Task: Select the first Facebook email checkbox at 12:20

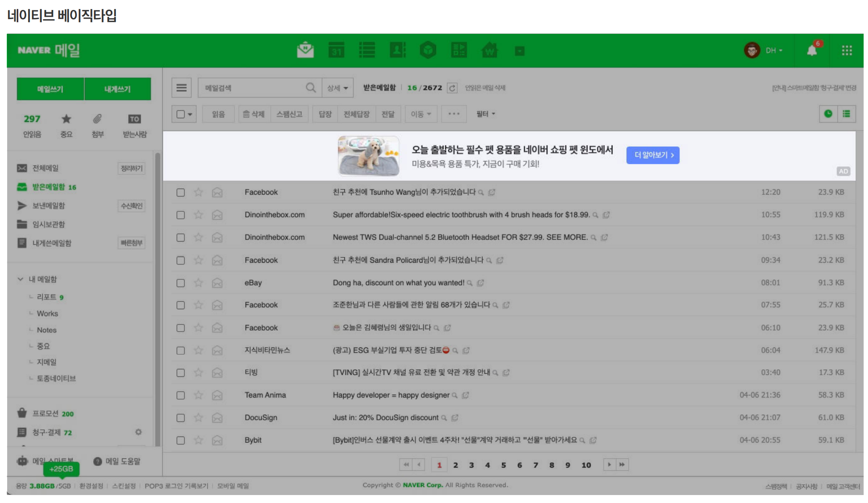Action: coord(181,193)
